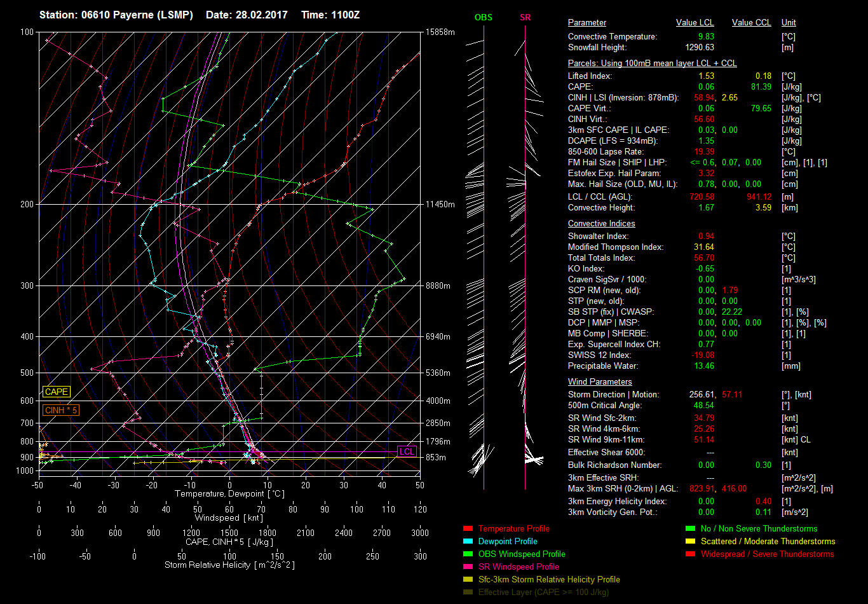Select the yellow CAPE label box

pyautogui.click(x=56, y=392)
